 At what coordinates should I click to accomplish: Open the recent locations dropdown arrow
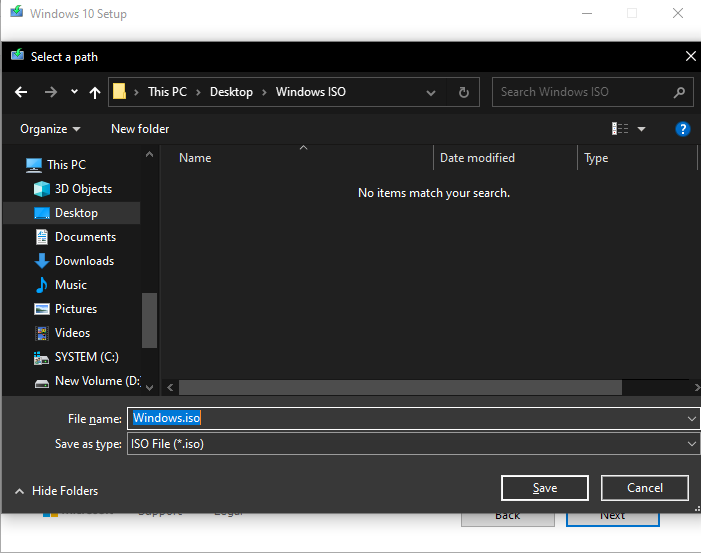click(74, 92)
